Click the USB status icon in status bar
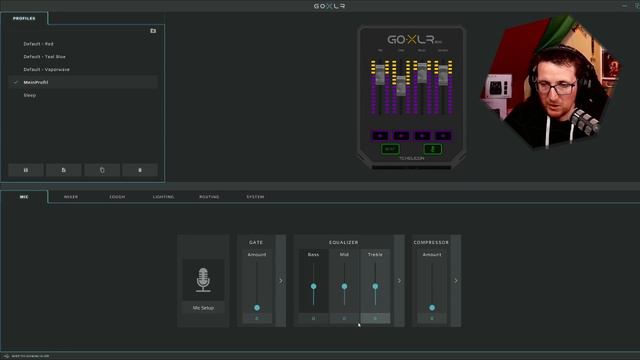The image size is (640, 360). point(6,356)
